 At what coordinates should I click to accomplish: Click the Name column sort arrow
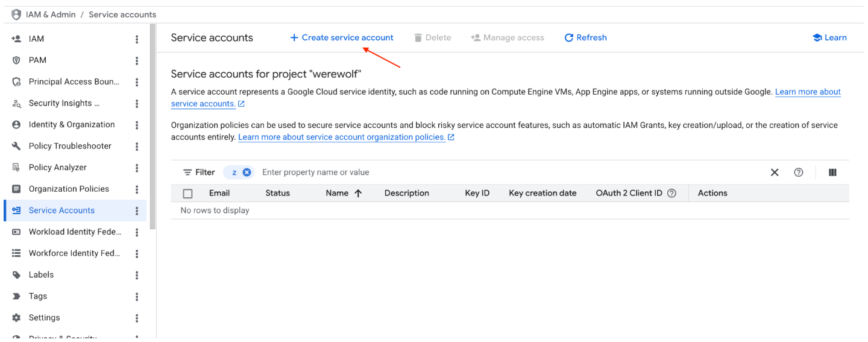[x=358, y=194]
